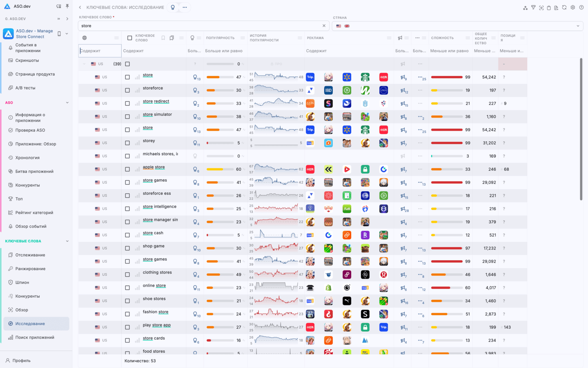Click the filter funnel icon in top toolbar
Screen dimensions: 588x368
coord(533,7)
